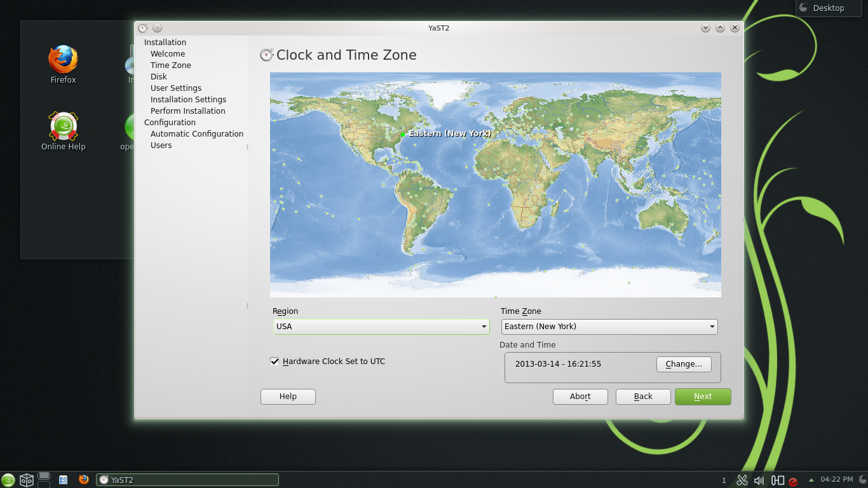Click the Abort button

pos(580,396)
